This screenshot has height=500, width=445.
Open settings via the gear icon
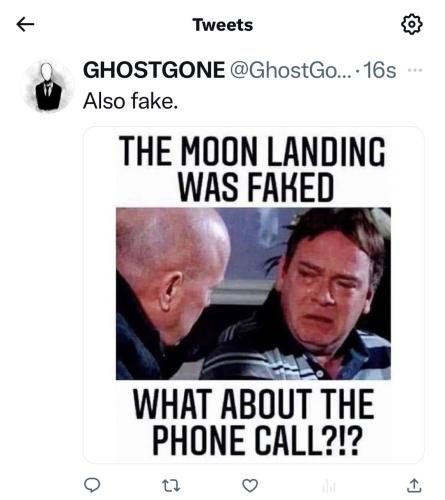pos(412,24)
